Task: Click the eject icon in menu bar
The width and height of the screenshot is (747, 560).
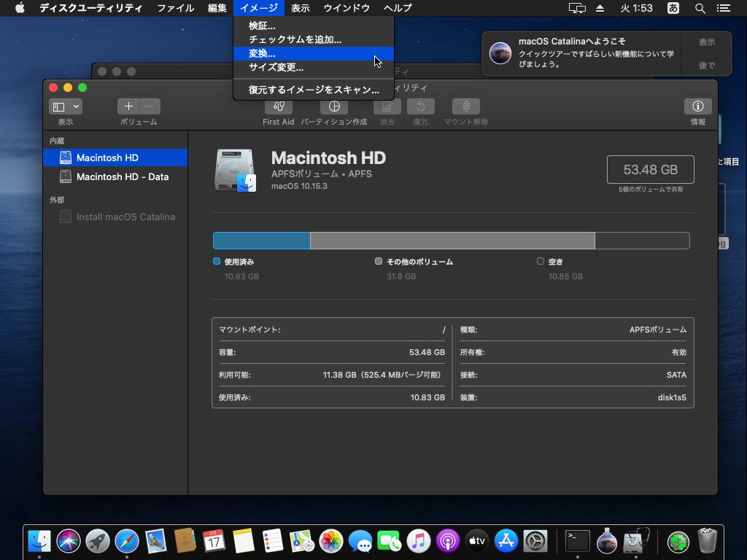Action: (x=600, y=8)
